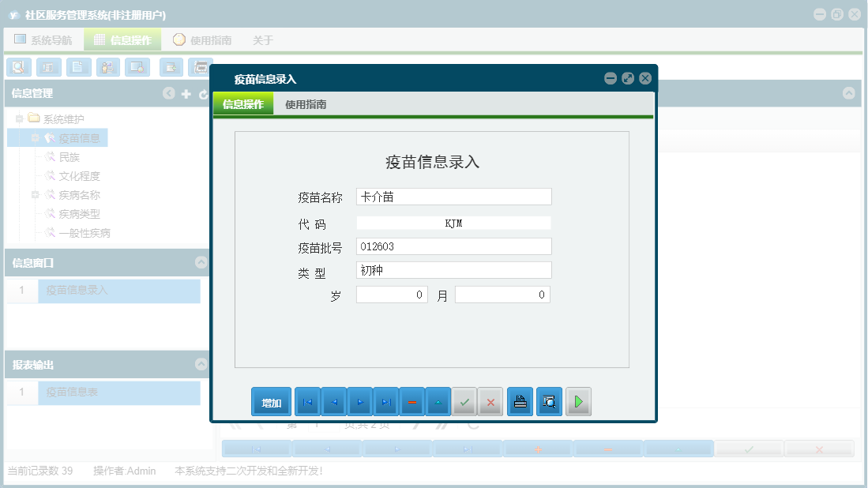Open print preview in the vaccine entry dialog
The height and width of the screenshot is (488, 868).
click(549, 401)
